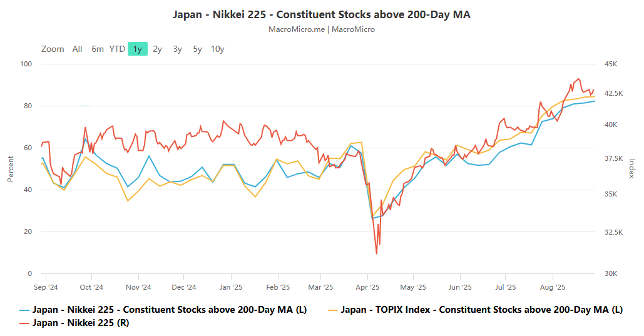
Task: Set the zoom range to 2y
Action: point(158,49)
